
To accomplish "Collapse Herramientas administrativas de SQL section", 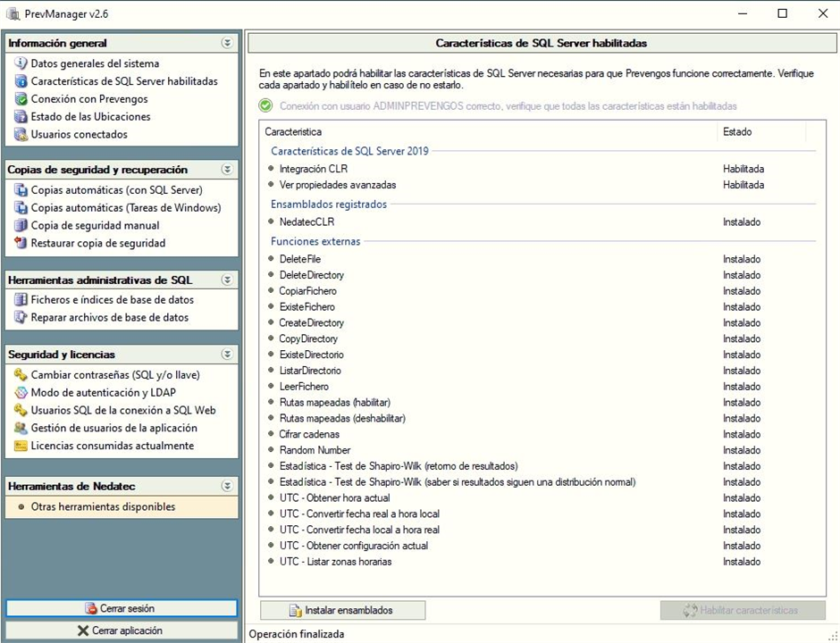I will [x=227, y=280].
